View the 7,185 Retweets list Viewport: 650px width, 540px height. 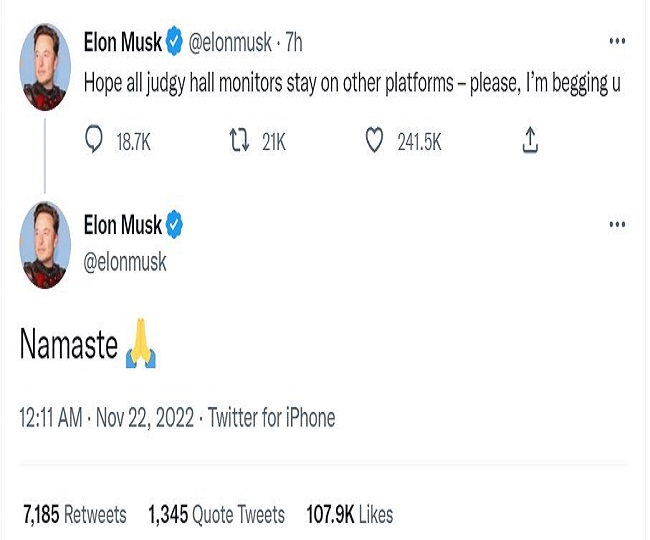[75, 515]
